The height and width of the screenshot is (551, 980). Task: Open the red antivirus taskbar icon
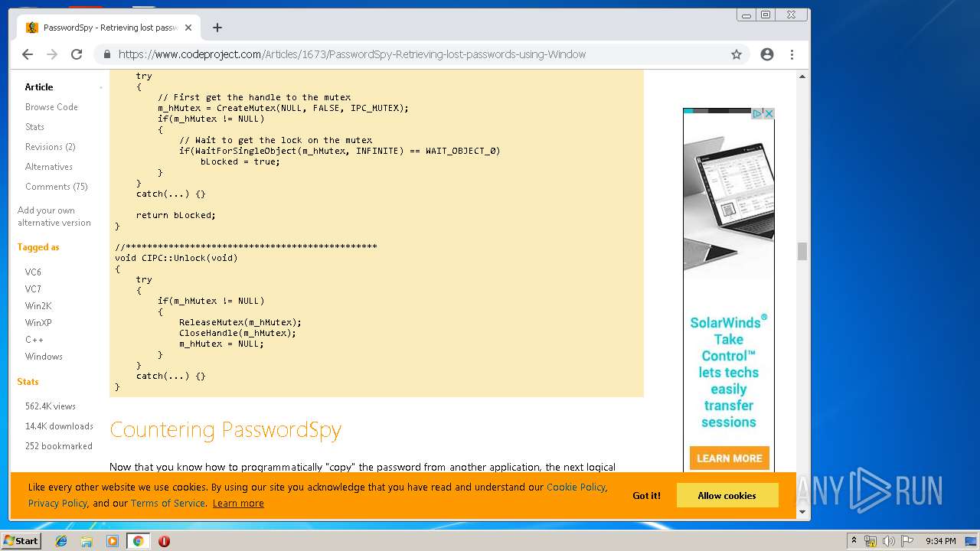coord(164,541)
